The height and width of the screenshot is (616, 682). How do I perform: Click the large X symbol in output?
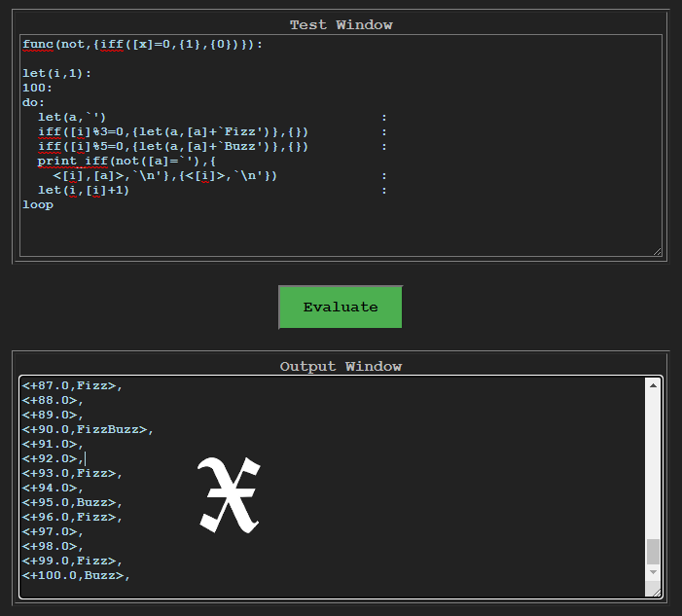(x=230, y=494)
